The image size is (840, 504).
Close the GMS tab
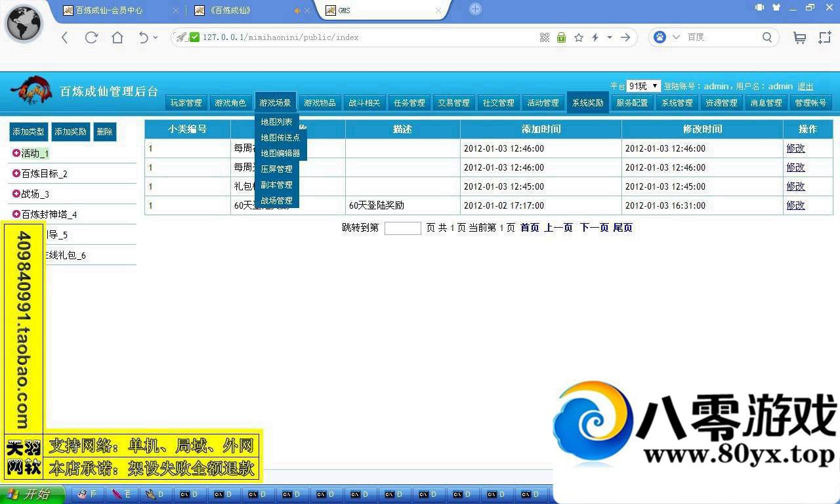point(438,10)
